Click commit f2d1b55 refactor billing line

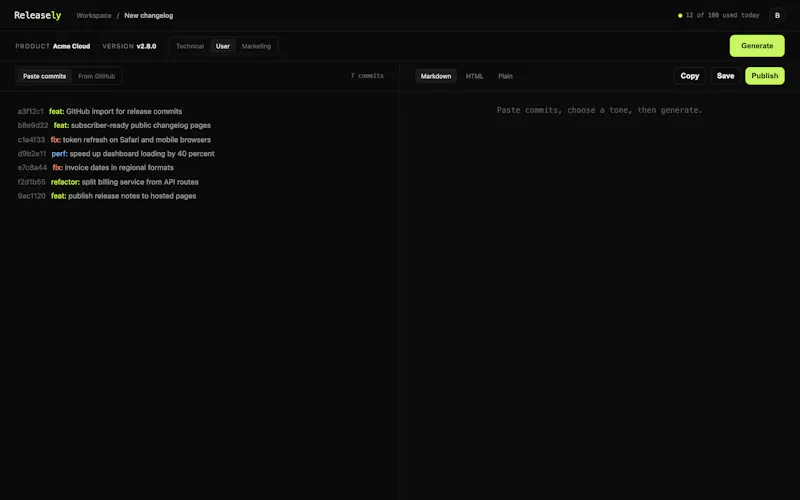(x=108, y=182)
